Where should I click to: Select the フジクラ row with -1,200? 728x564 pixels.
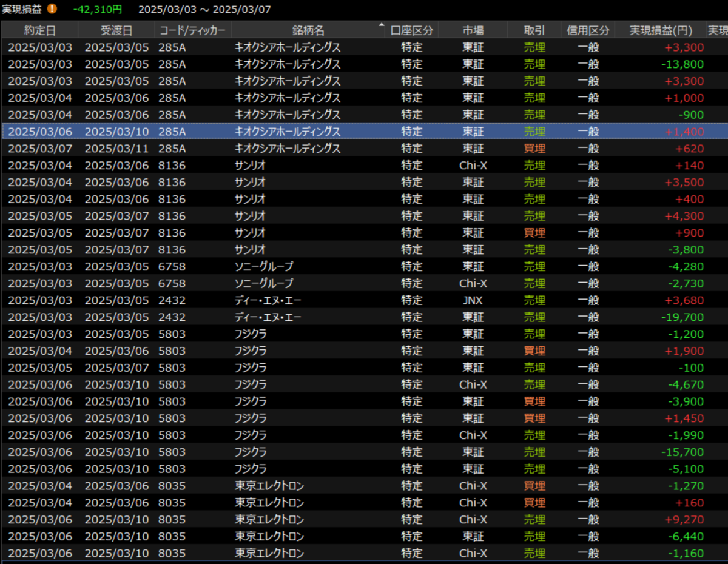(364, 334)
